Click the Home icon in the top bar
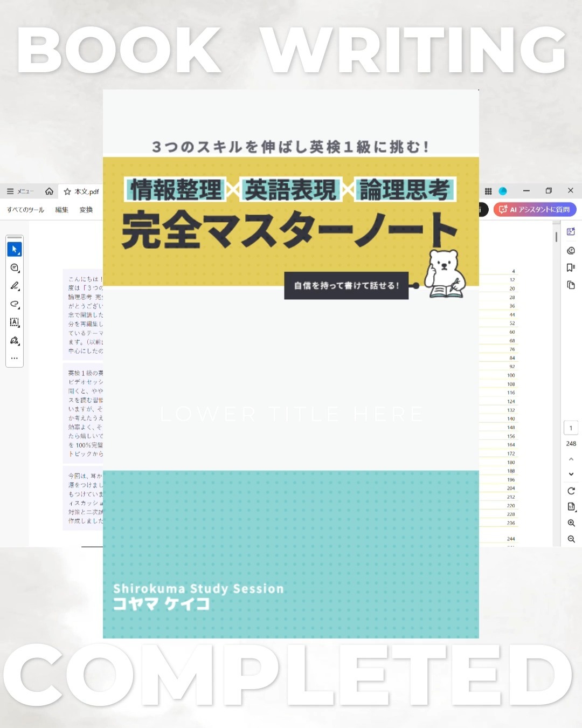The width and height of the screenshot is (582, 728). pyautogui.click(x=48, y=190)
